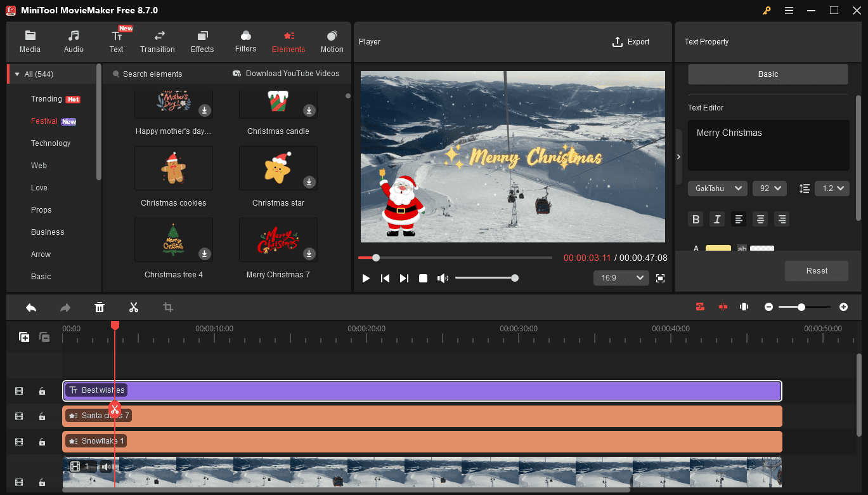Open the line spacing 1.2 dropdown
This screenshot has height=495, width=868.
tap(832, 188)
